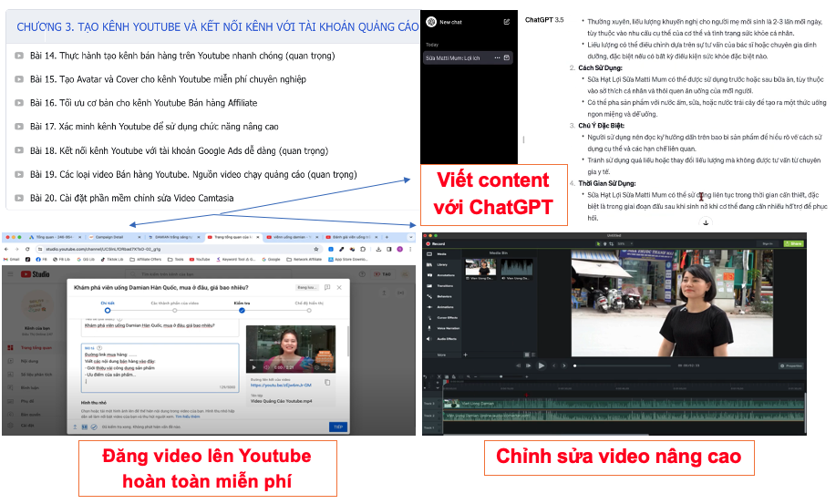This screenshot has height=504, width=836.
Task: Open lesson Bài 16 on optimizing the channel
Action: 143,103
